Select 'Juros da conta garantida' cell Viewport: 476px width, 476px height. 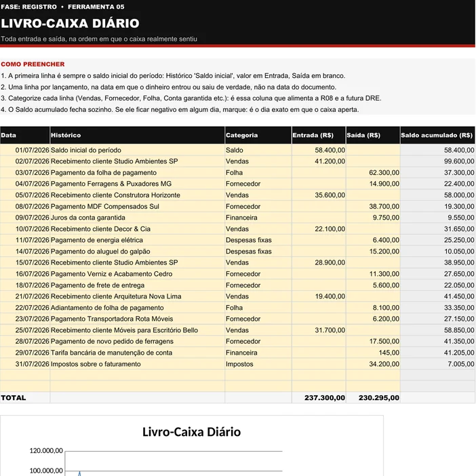[137, 218]
